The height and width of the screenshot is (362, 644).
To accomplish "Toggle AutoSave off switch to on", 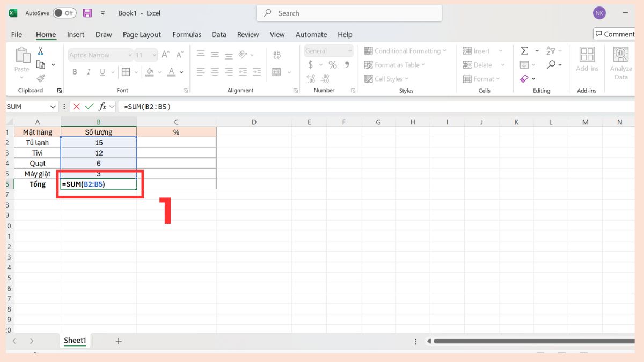I will (x=64, y=12).
